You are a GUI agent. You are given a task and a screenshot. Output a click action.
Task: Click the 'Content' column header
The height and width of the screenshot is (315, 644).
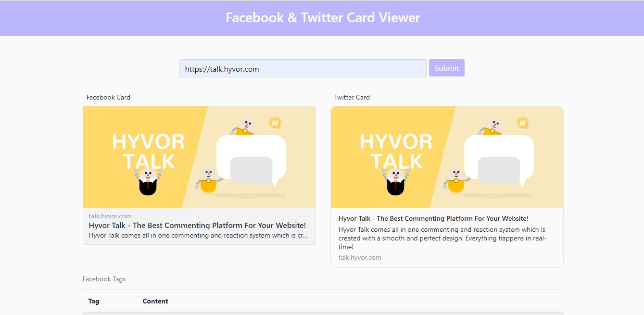tap(155, 301)
